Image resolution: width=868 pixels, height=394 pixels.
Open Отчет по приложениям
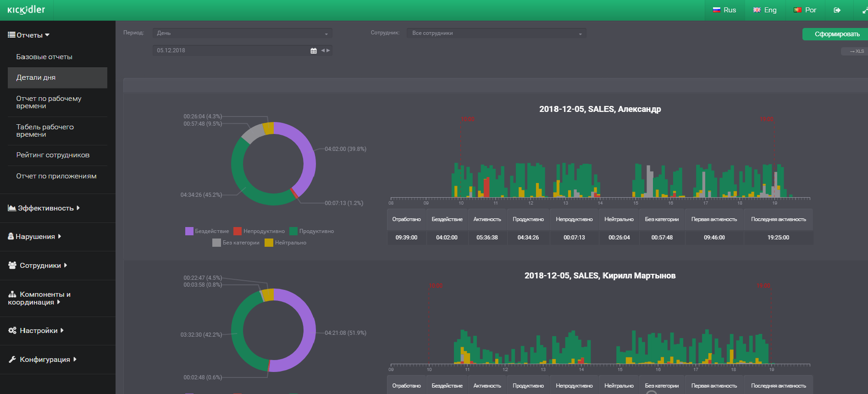tap(57, 176)
